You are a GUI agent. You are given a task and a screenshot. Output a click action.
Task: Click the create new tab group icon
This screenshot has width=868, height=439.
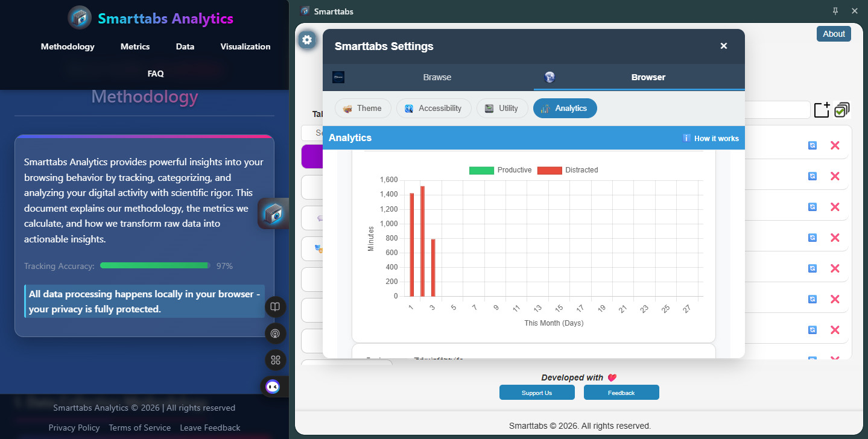[x=822, y=110]
